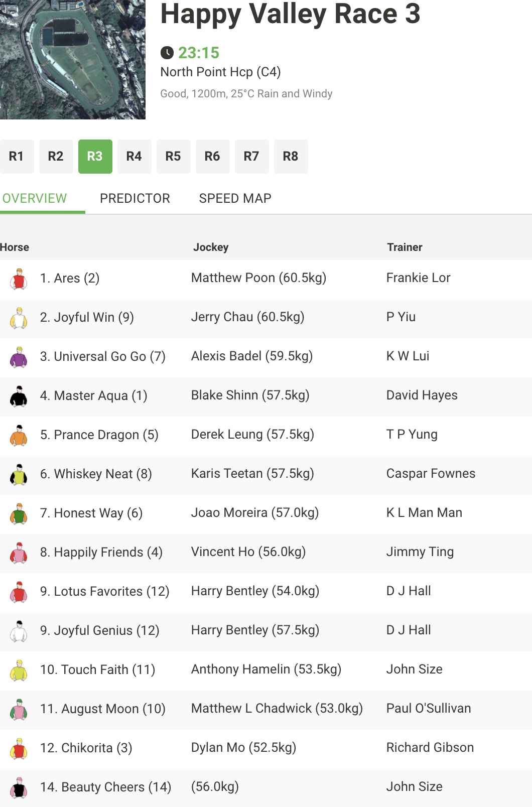Screen dimensions: 532x807
Task: Select the OVERVIEW tab
Action: click(x=35, y=198)
